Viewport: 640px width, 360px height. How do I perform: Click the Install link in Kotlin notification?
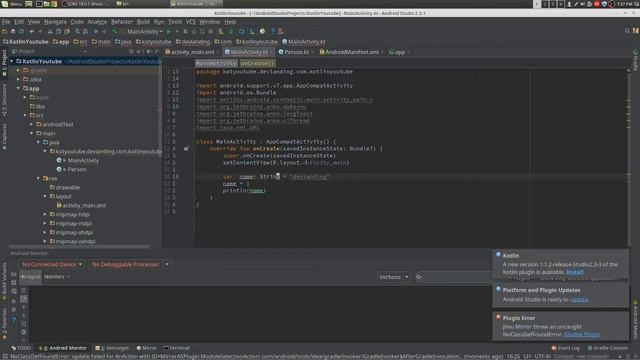(x=575, y=272)
